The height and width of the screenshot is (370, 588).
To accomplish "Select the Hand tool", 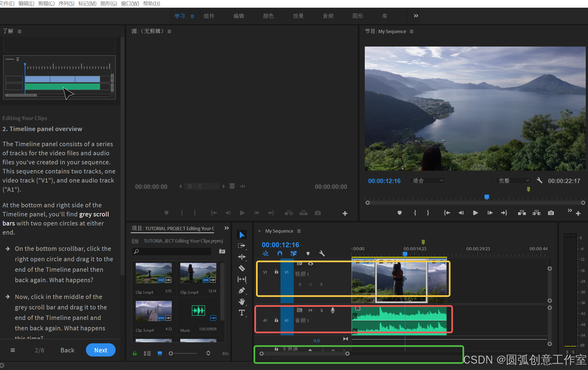I will point(242,302).
